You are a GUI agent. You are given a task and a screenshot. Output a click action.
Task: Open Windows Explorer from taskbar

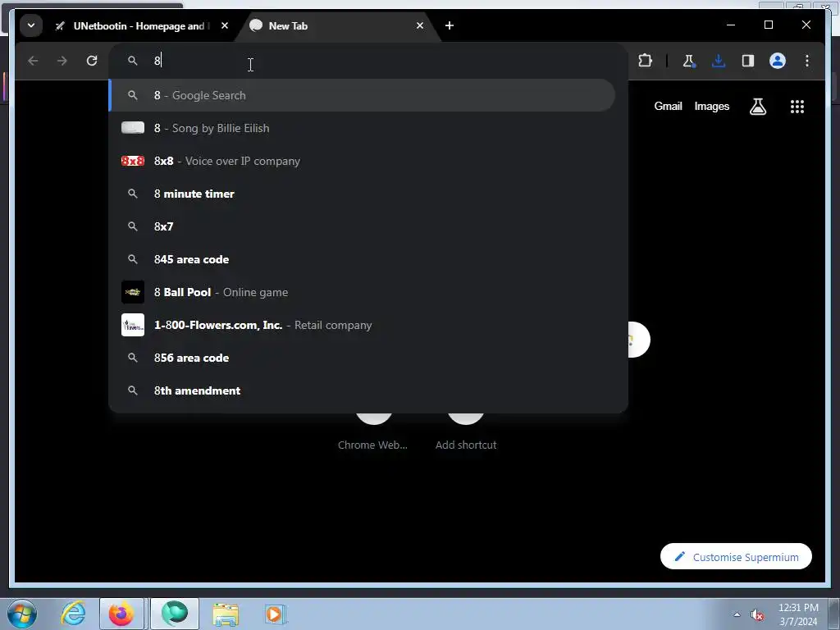(x=226, y=614)
